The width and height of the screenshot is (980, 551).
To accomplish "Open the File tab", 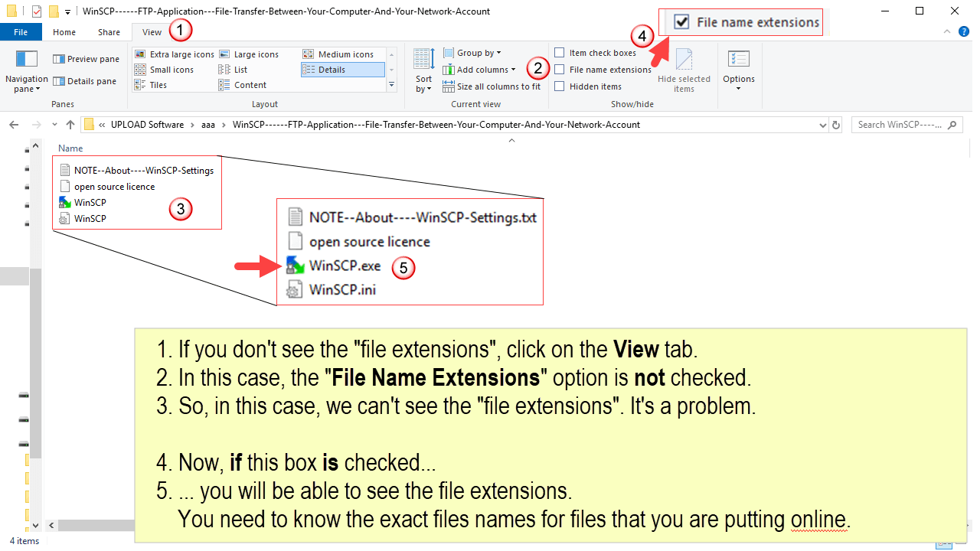I will click(x=21, y=32).
